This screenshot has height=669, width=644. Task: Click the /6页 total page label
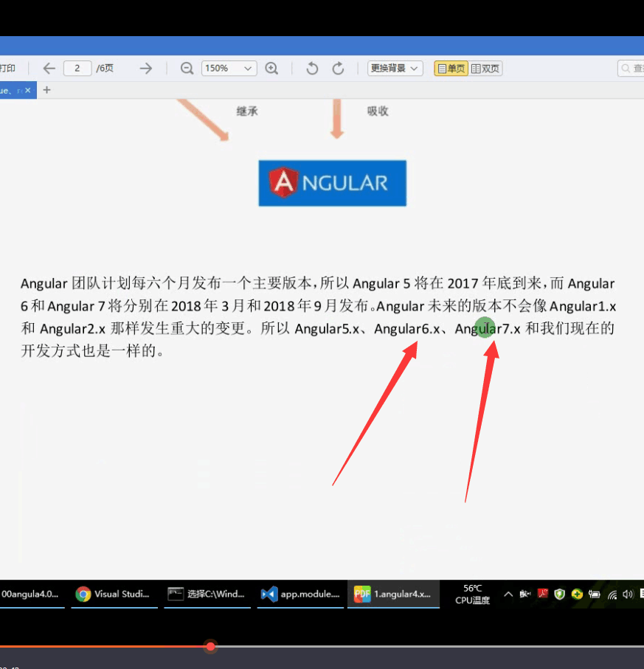click(x=105, y=69)
